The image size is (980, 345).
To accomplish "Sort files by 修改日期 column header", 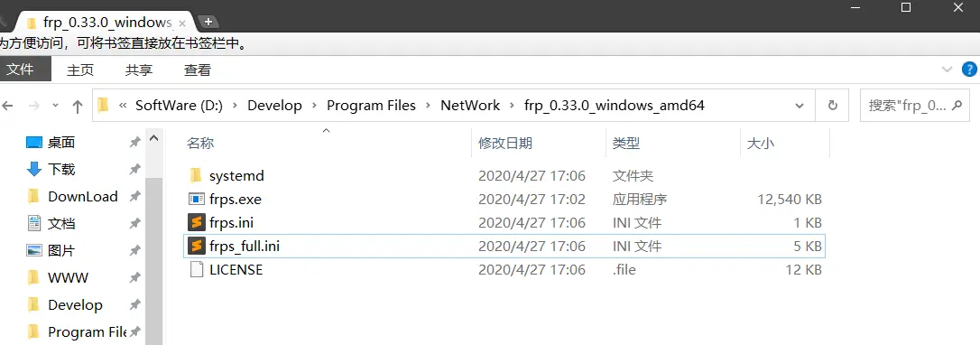I will tap(505, 143).
